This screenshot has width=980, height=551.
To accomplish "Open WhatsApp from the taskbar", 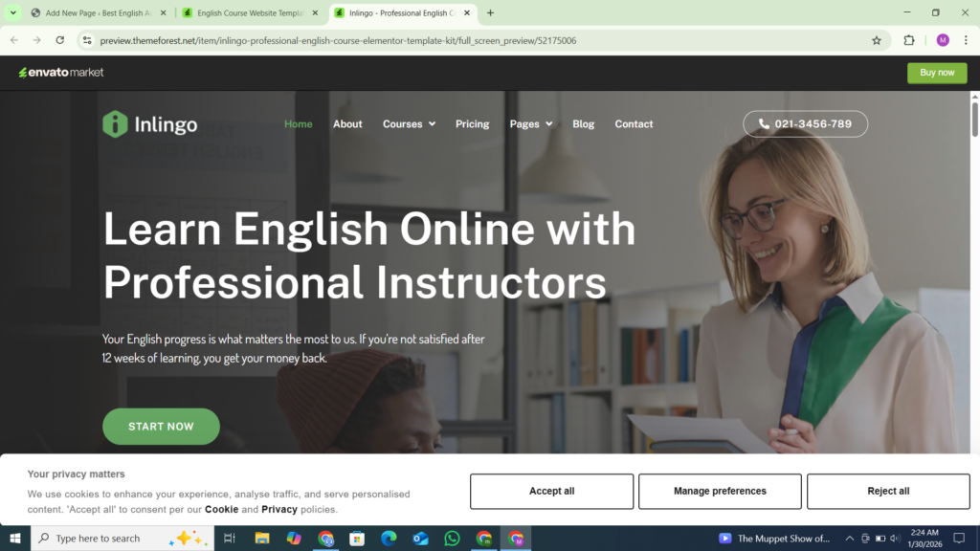I will (x=452, y=539).
